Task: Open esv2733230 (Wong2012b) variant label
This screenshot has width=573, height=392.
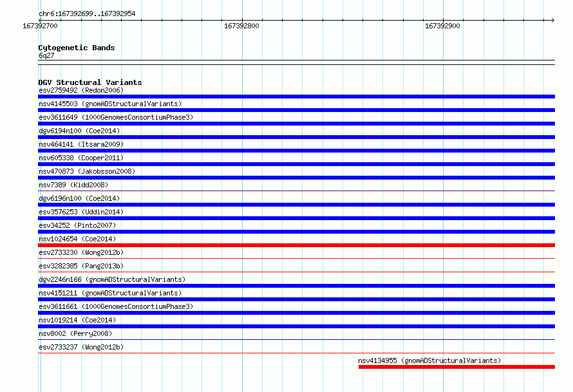Action: click(x=81, y=252)
